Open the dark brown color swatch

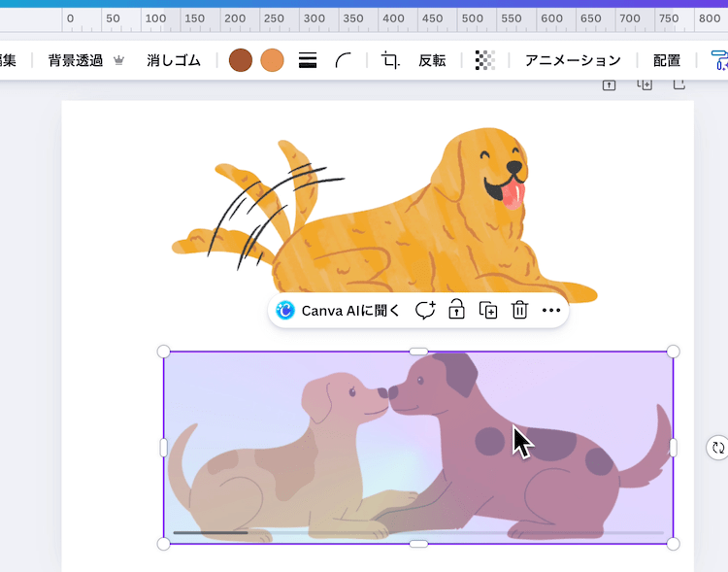coord(241,60)
